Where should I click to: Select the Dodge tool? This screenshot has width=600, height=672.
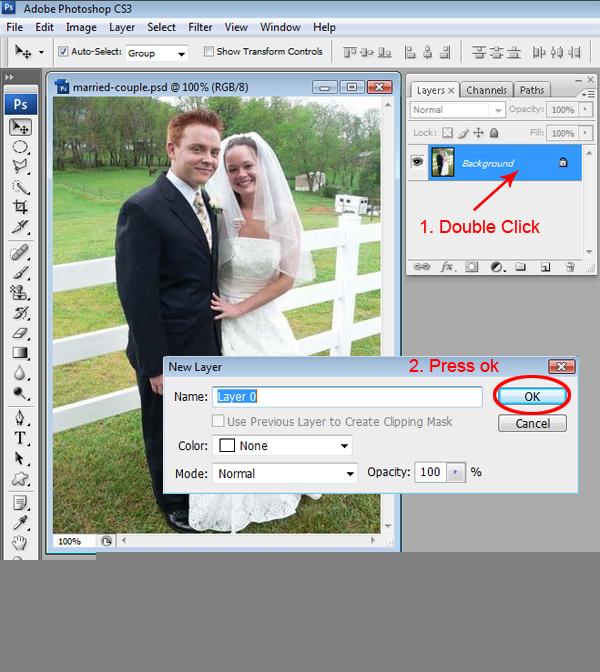click(20, 393)
